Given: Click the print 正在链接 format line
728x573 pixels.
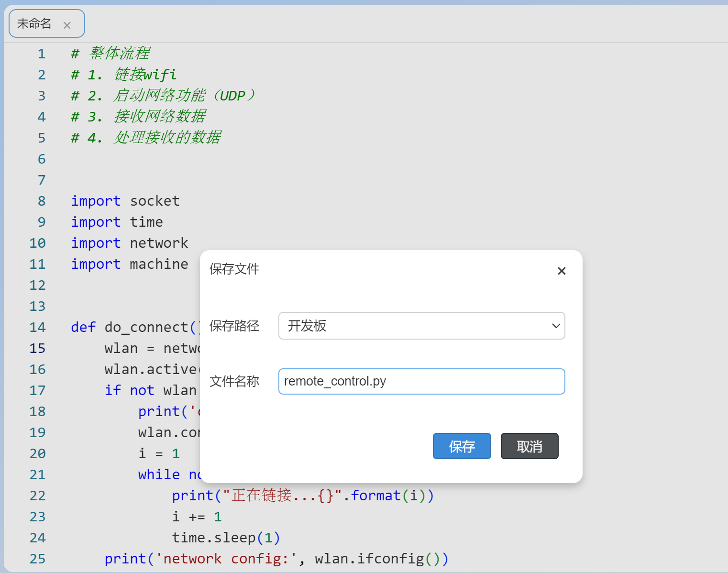Looking at the screenshot, I should [303, 496].
